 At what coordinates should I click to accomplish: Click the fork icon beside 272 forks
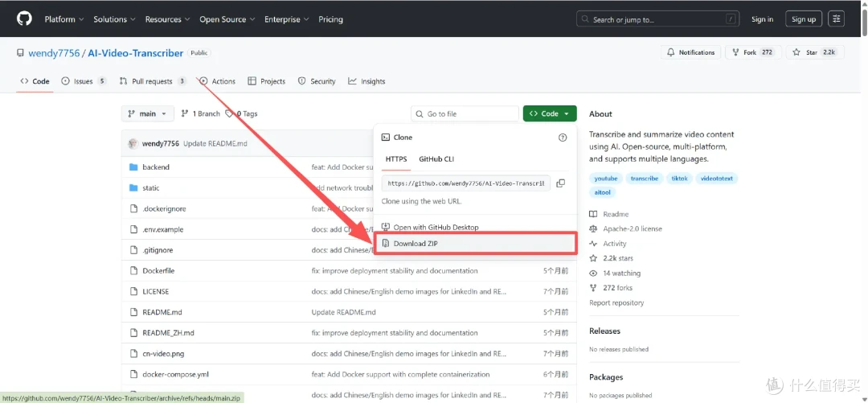[593, 288]
